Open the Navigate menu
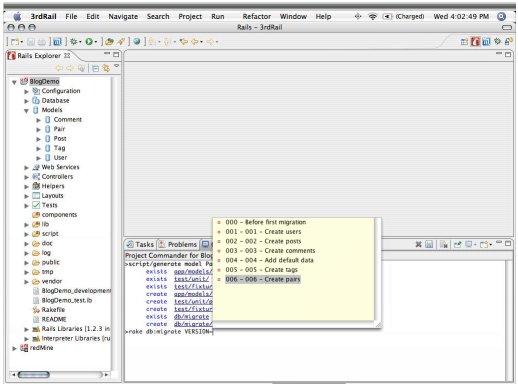The width and height of the screenshot is (518, 384). (123, 16)
